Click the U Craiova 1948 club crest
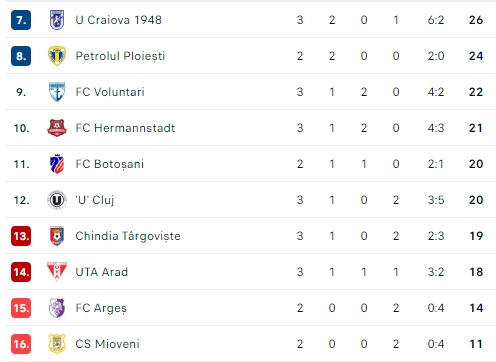Screen dimensions: 496x362 click(57, 20)
